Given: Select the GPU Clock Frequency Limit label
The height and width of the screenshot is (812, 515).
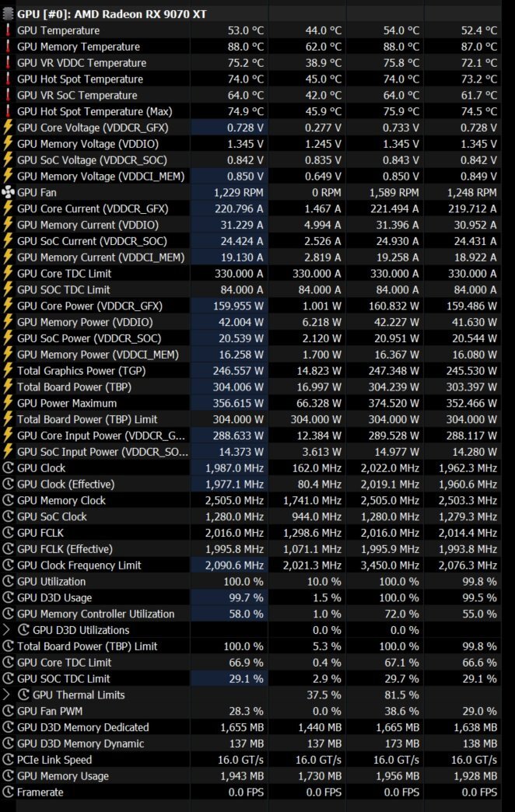Looking at the screenshot, I should pos(79,565).
